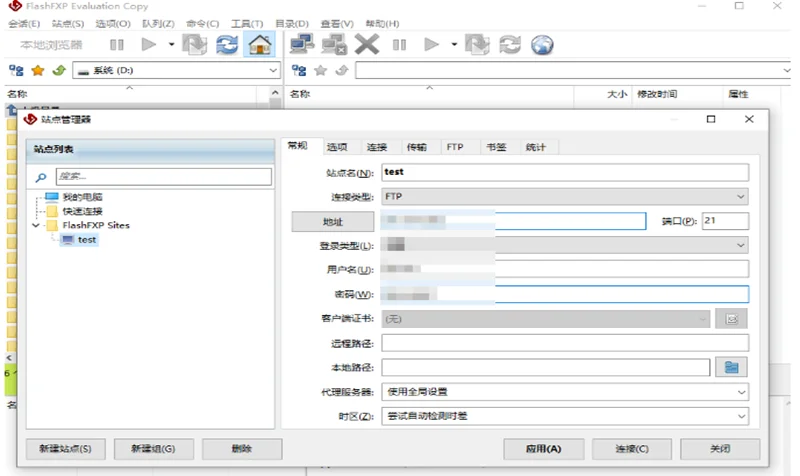800x476 pixels.
Task: Click the magnifier search icon in site list
Action: point(41,177)
